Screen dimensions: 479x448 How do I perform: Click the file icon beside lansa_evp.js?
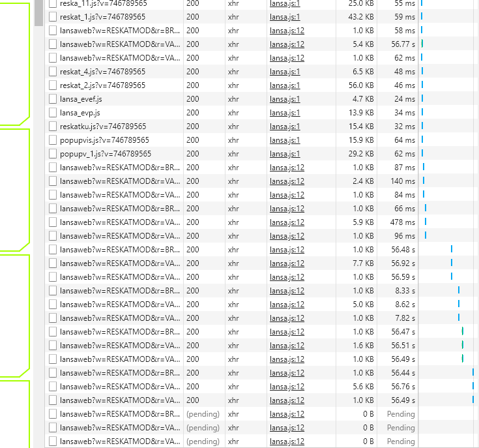coord(53,113)
